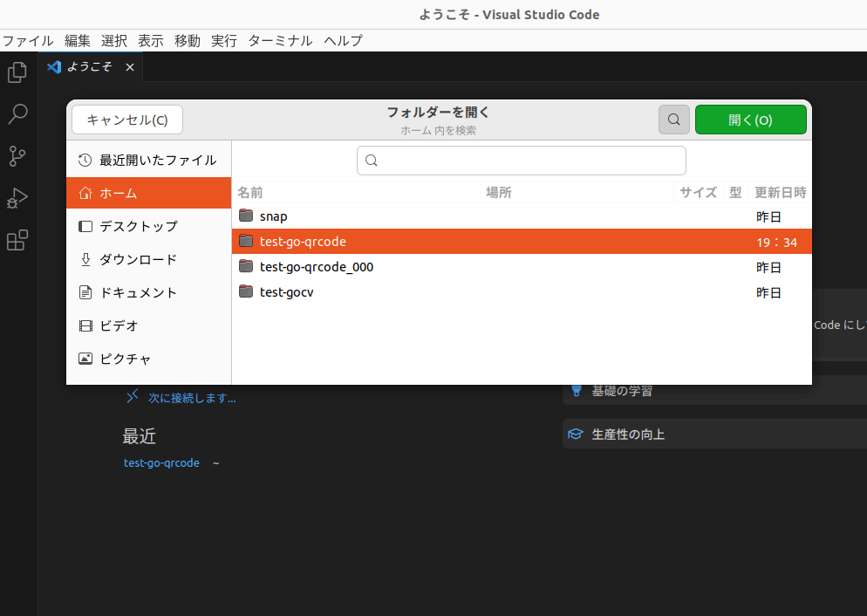The image size is (867, 616).
Task: Open the ファイル menu
Action: 28,40
